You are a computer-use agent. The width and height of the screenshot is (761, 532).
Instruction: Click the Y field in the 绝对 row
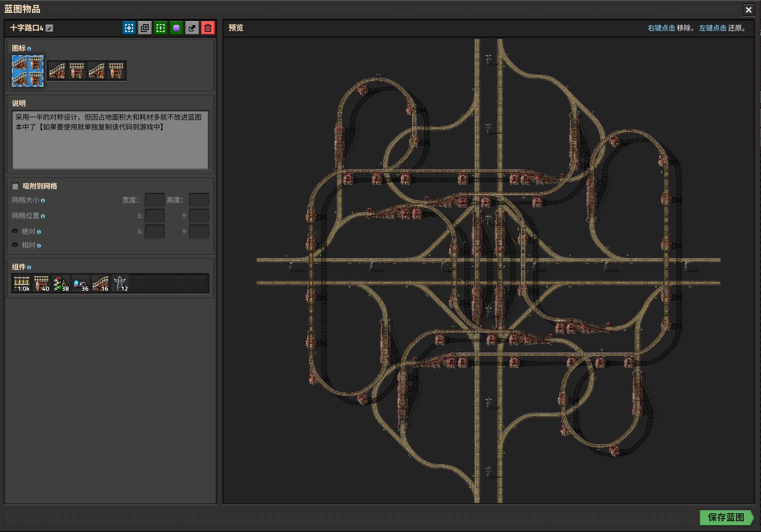[199, 232]
